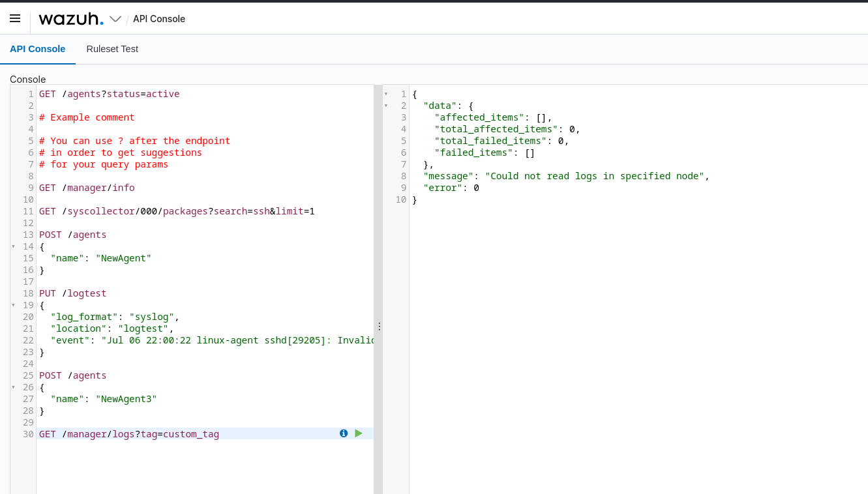Click line number 30 in the gutter
868x494 pixels.
[27, 434]
